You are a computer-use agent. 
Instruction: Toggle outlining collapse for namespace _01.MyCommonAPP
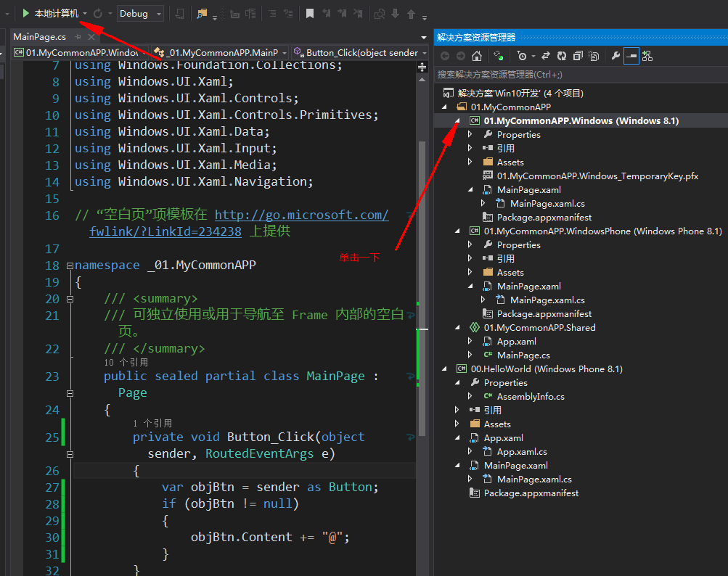[70, 266]
